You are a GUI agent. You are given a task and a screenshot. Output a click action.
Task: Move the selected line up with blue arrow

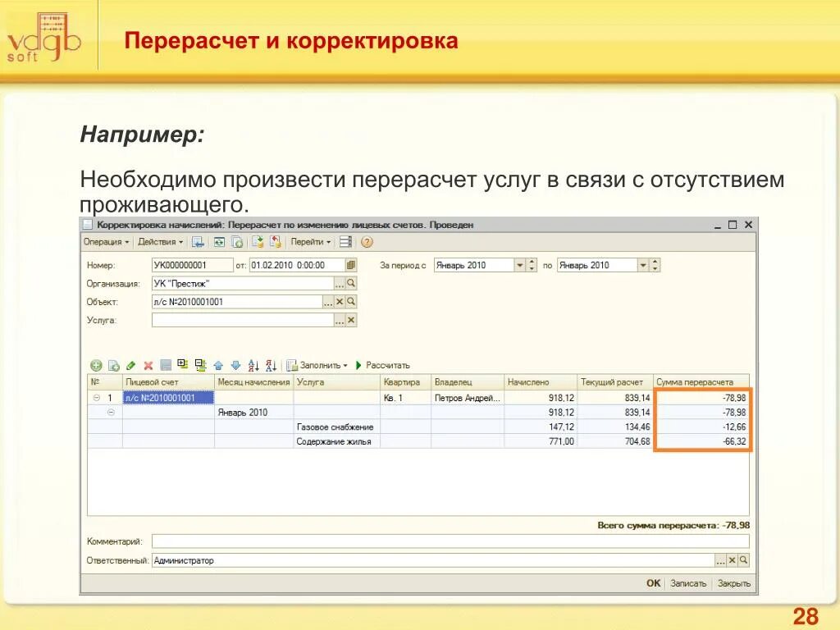click(x=218, y=365)
